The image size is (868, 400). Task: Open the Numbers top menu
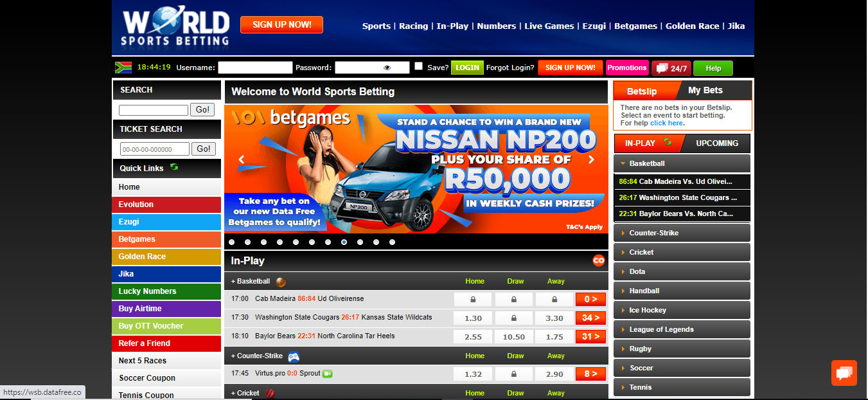click(496, 26)
